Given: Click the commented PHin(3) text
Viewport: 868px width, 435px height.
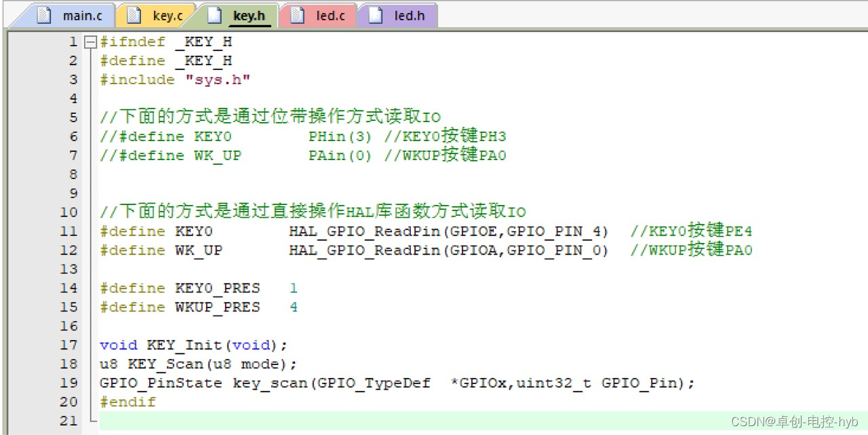Looking at the screenshot, I should coord(341,136).
